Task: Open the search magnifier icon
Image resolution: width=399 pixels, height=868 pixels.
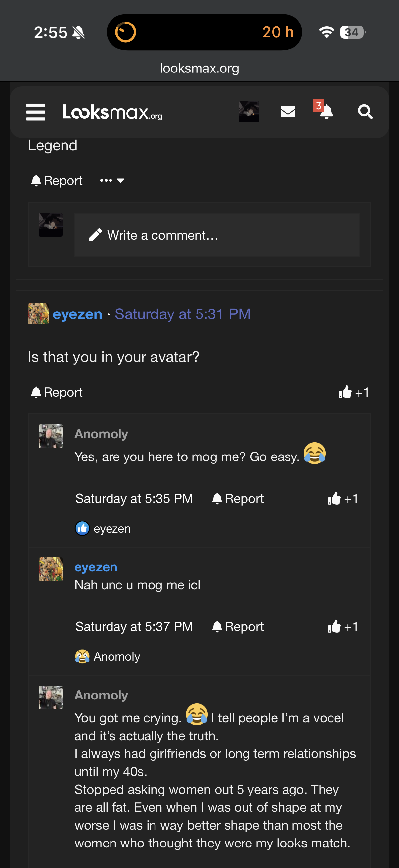Action: tap(365, 112)
